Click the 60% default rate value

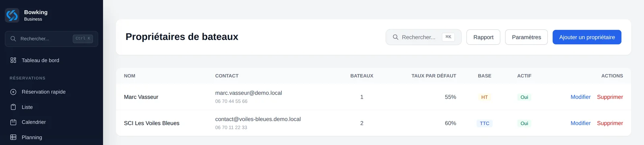coord(450,123)
